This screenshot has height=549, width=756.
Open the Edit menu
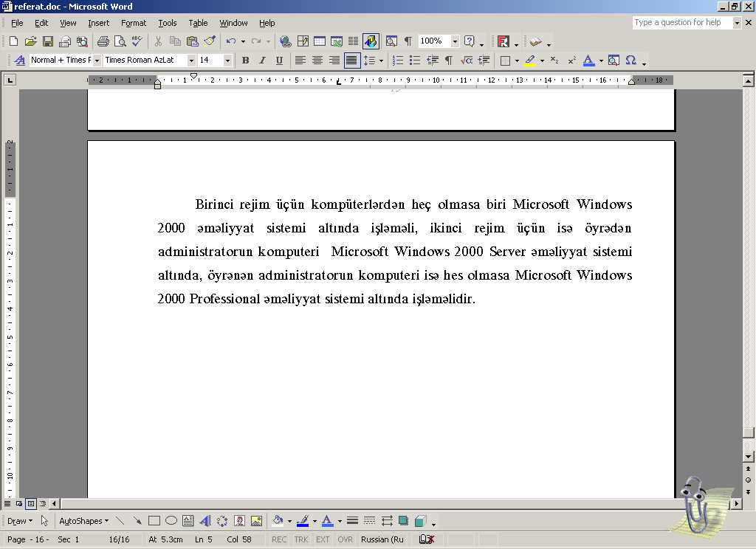pos(41,23)
